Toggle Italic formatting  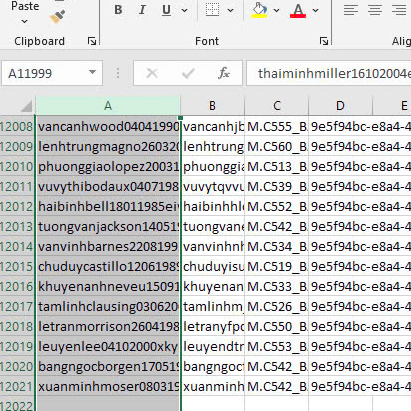(142, 10)
